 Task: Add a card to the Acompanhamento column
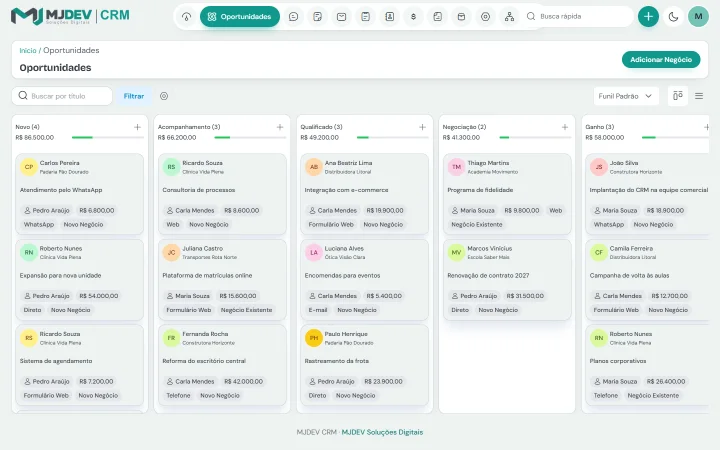click(280, 127)
